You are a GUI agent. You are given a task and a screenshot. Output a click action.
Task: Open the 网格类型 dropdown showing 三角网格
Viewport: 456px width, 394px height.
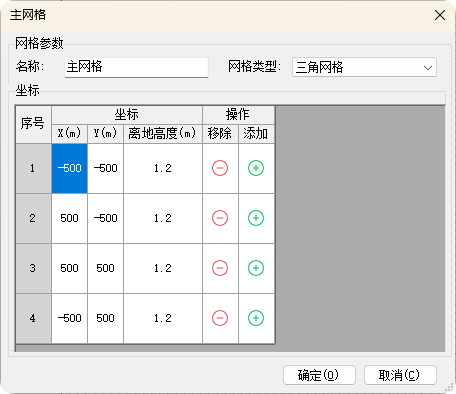click(364, 67)
